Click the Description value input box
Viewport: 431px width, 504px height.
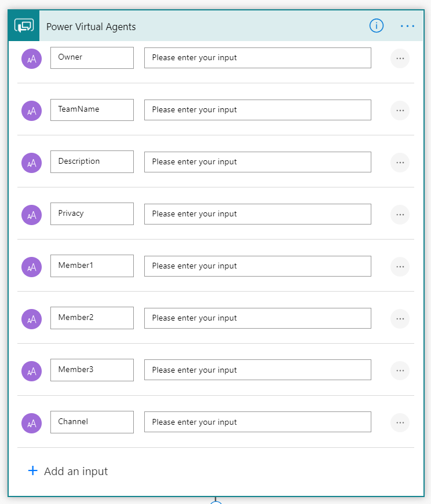point(258,162)
